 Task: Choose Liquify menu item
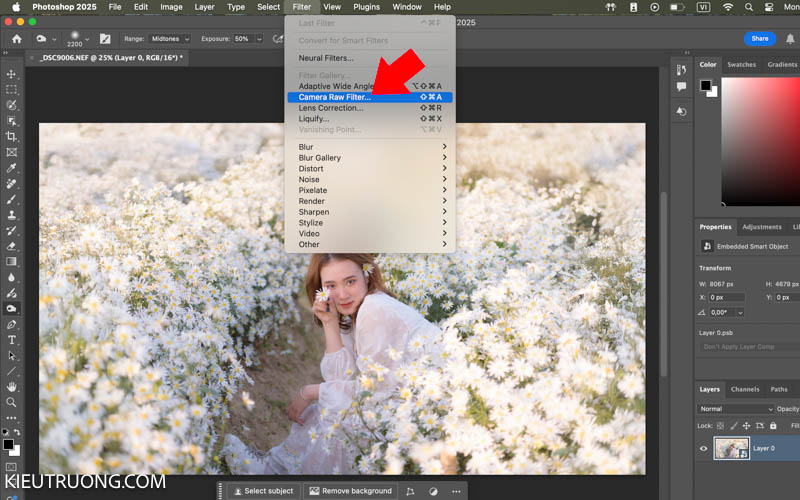(x=370, y=119)
